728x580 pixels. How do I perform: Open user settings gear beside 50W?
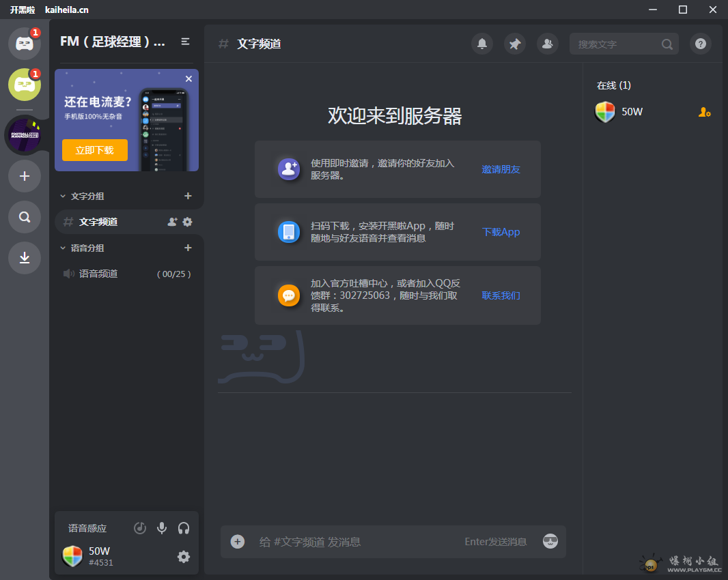(x=184, y=557)
